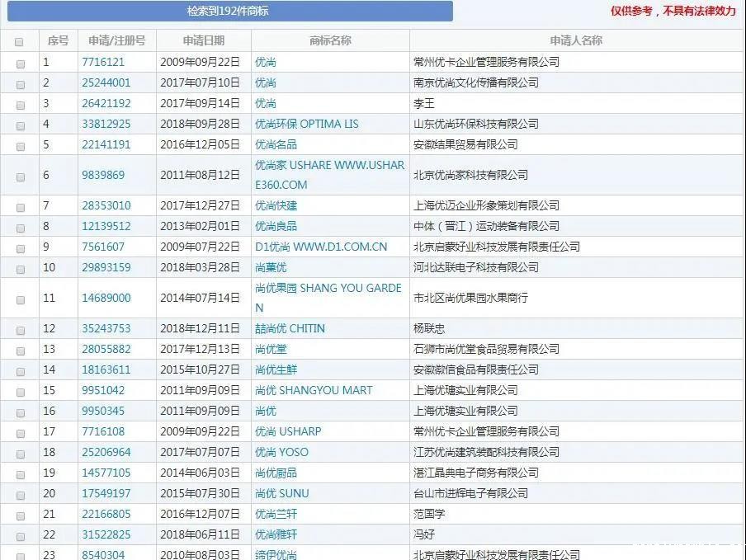Click the 商标名称 column header
This screenshot has width=746, height=560.
[330, 40]
